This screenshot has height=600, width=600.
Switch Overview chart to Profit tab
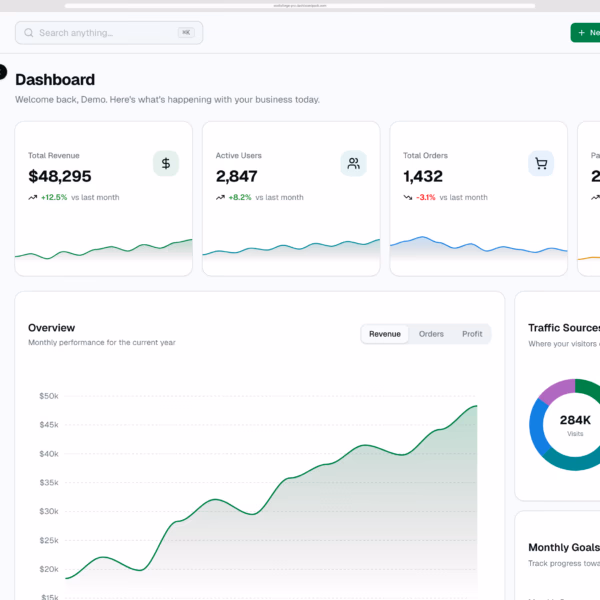pyautogui.click(x=472, y=334)
